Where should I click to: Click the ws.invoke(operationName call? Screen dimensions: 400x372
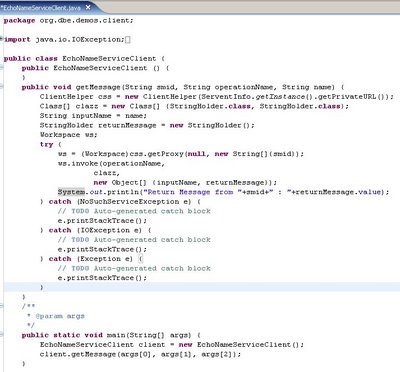point(111,164)
